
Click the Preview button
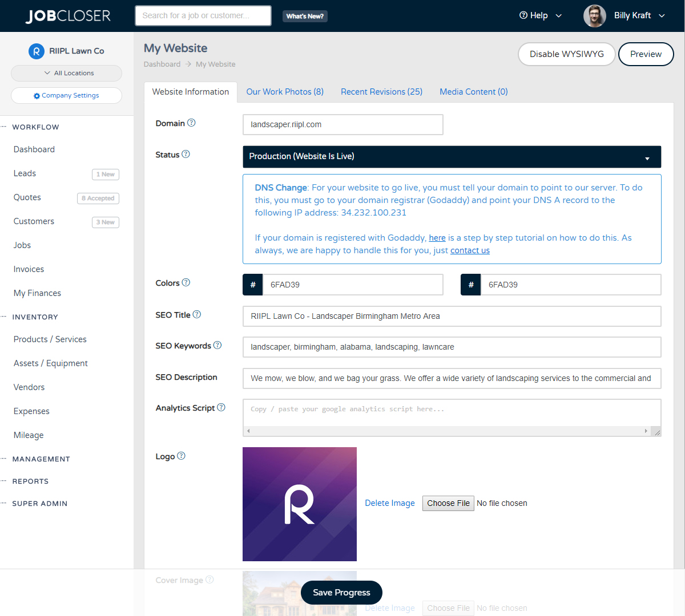point(646,54)
